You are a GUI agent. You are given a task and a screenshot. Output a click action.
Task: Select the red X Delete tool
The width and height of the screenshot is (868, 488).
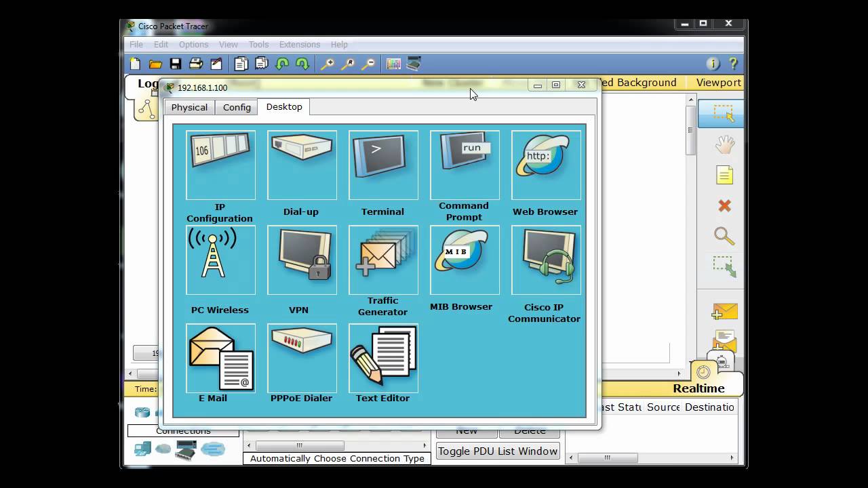(724, 205)
